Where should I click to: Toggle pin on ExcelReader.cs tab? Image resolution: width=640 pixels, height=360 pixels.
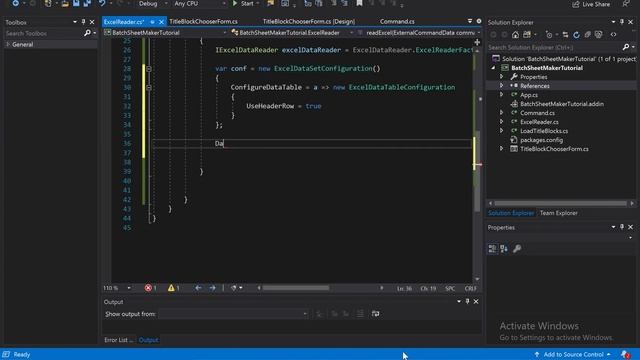(x=152, y=22)
